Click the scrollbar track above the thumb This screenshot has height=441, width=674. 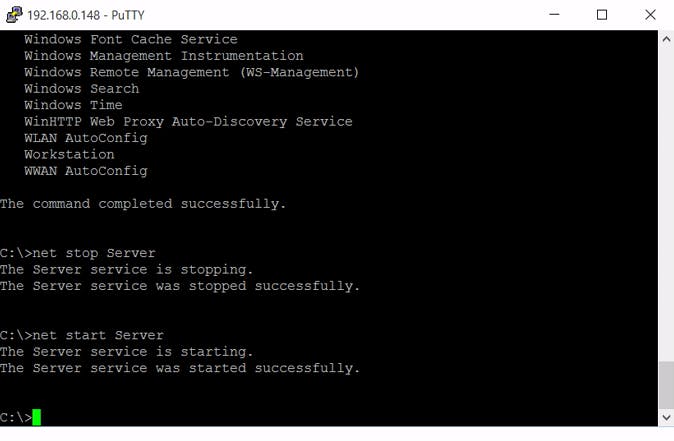pos(666,200)
